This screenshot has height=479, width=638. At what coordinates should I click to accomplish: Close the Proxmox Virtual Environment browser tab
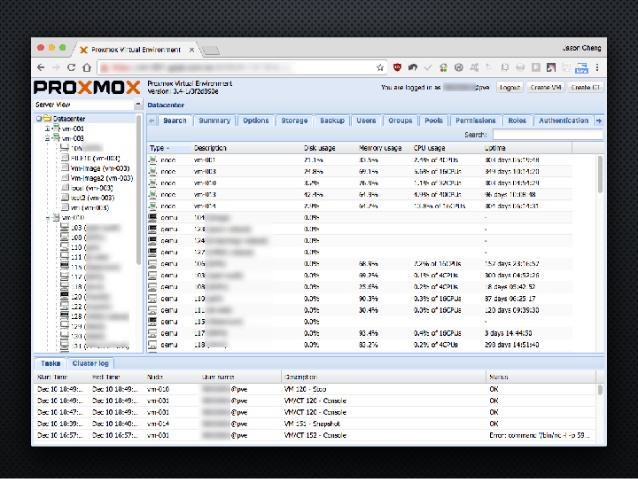[x=191, y=50]
